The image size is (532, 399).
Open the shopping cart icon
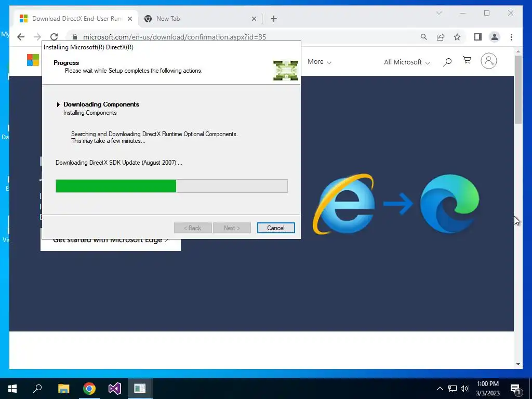[467, 60]
